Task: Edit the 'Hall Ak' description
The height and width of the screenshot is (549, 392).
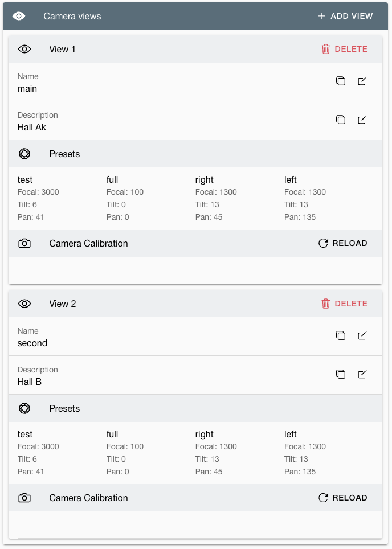Action: [362, 120]
